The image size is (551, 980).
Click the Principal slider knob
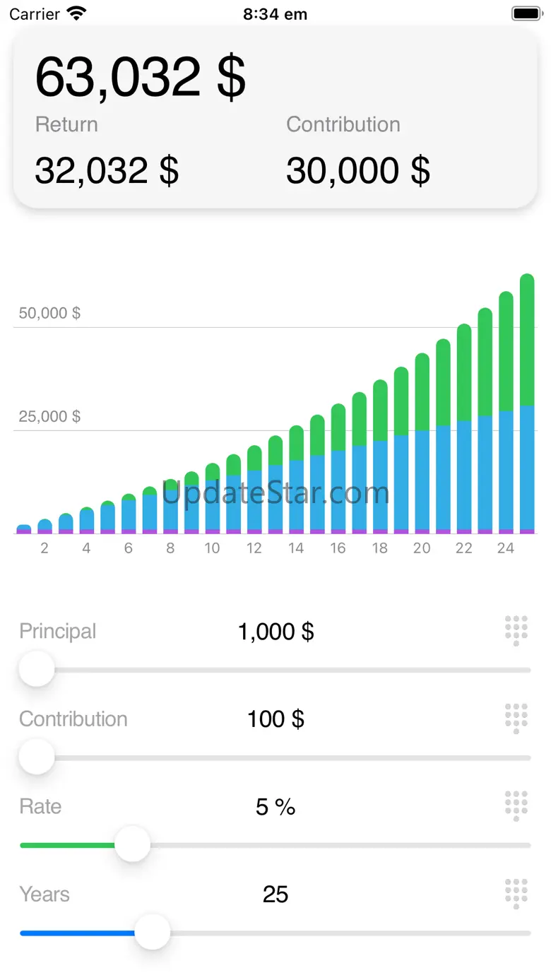tap(37, 669)
